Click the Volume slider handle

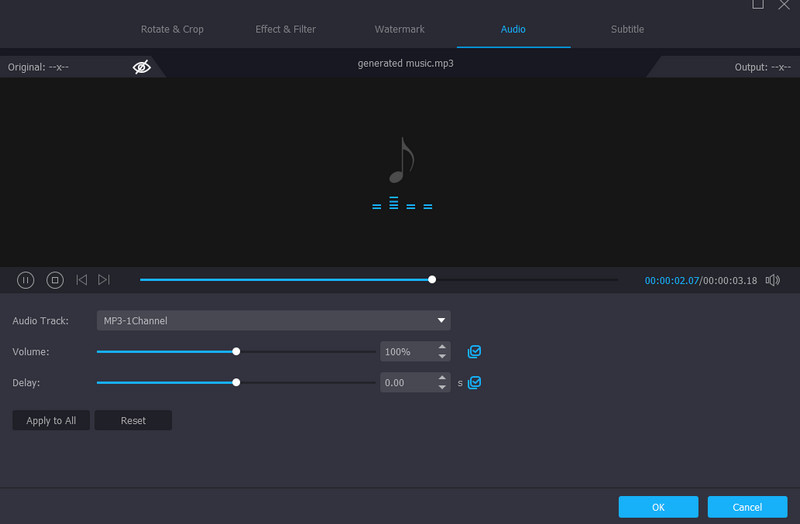[x=236, y=352]
